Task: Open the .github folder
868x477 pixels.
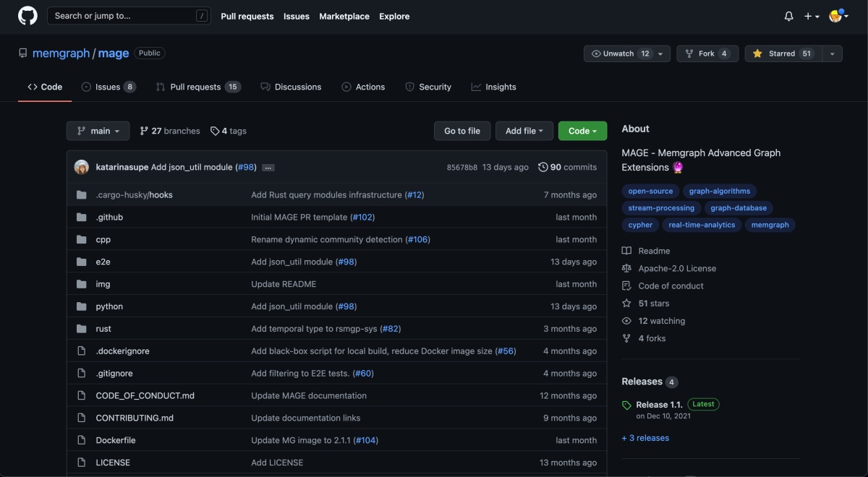Action: pyautogui.click(x=109, y=218)
